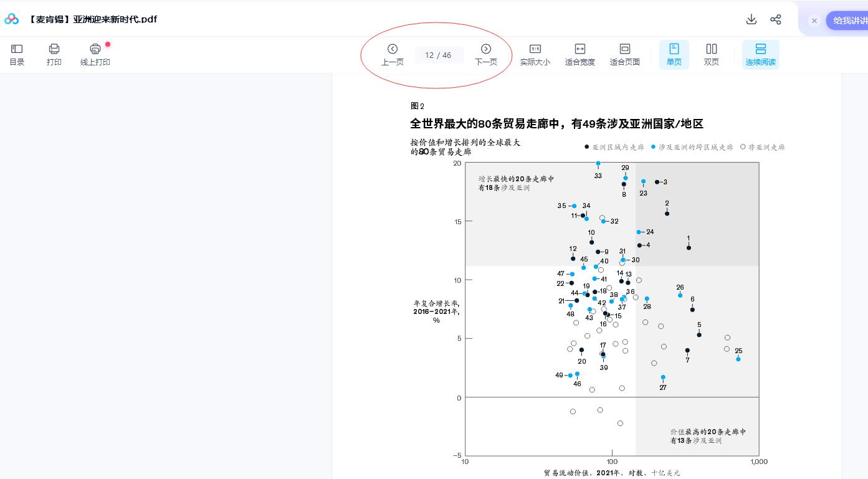The image size is (868, 479).
Task: Switch view to 适合页面 fit page
Action: click(624, 54)
